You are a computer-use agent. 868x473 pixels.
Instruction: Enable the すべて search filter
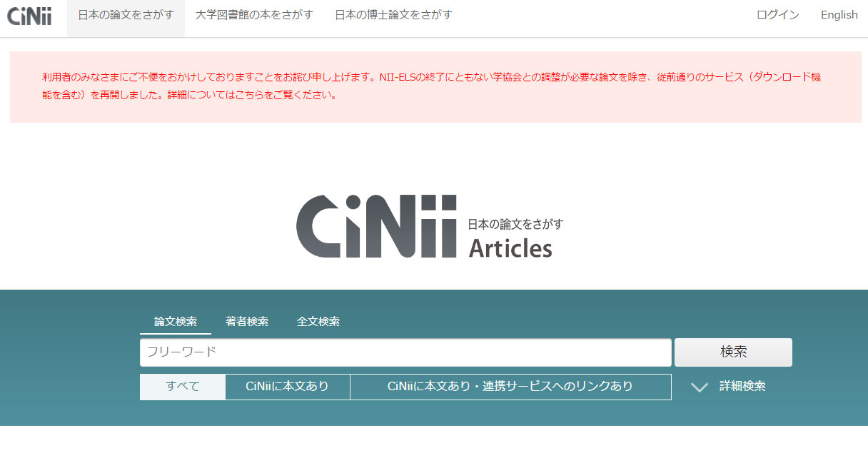pyautogui.click(x=182, y=387)
